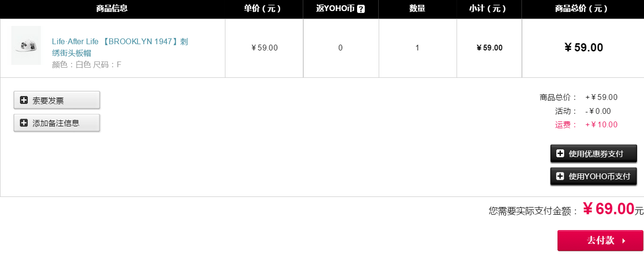The height and width of the screenshot is (269, 644).
Task: Click plus icon beside 添加备注信息
Action: pos(24,123)
